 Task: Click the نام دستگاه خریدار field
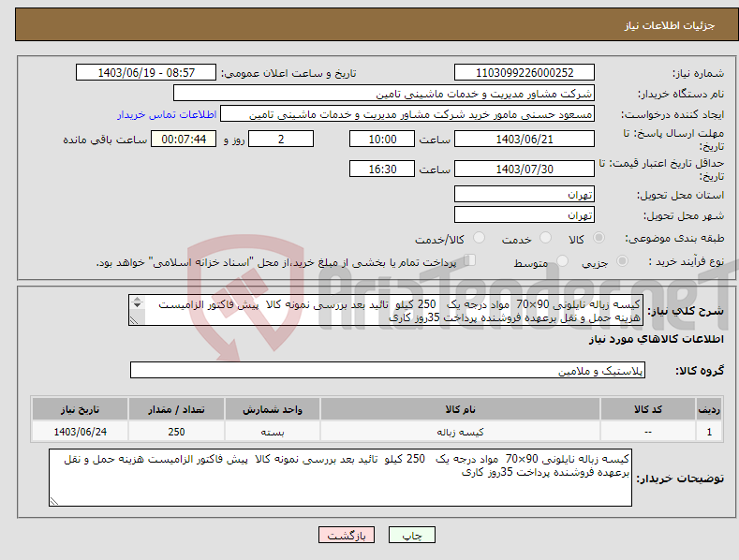[384, 94]
